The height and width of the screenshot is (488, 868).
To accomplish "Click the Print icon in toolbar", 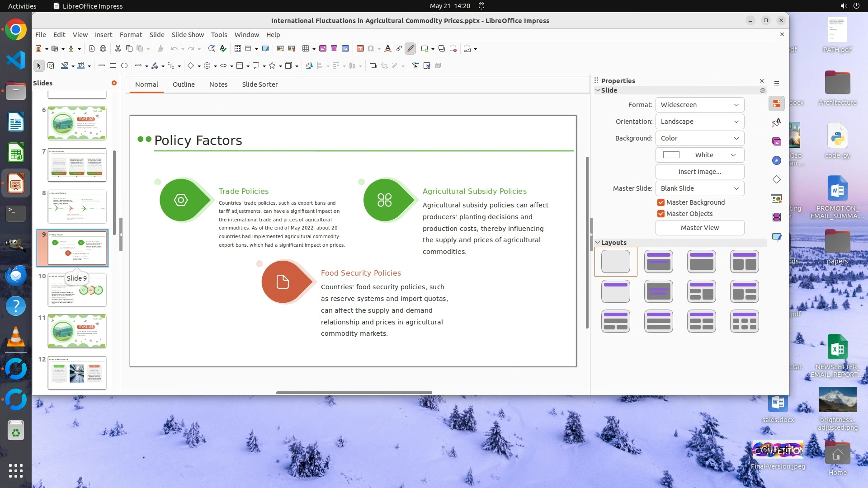I will pyautogui.click(x=103, y=49).
